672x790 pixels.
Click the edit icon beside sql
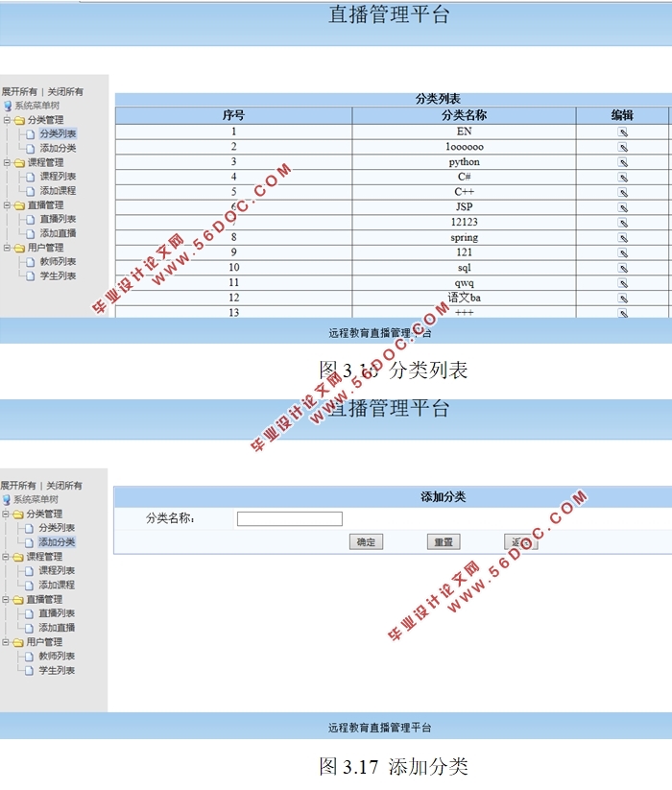622,268
